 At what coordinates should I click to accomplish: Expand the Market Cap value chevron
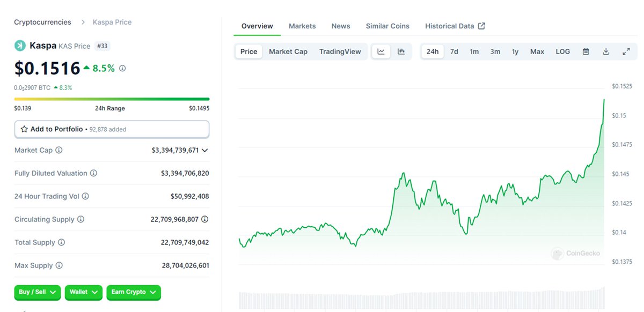[x=205, y=151]
